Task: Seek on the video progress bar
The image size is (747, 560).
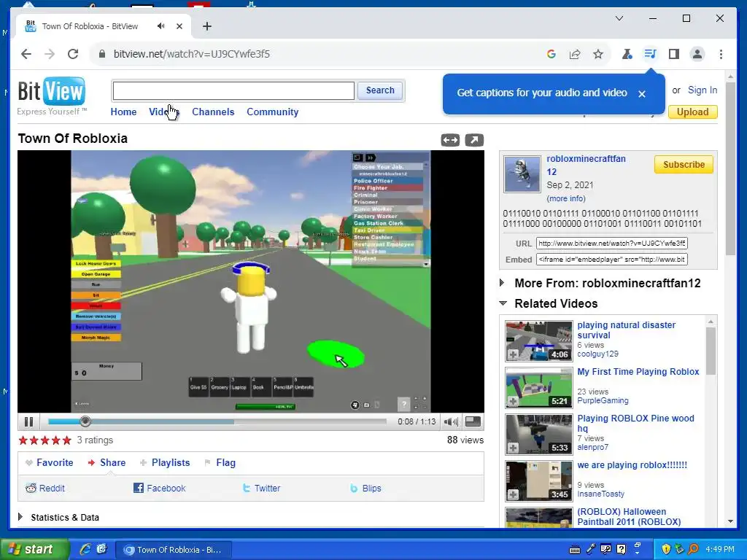Action: [217, 421]
